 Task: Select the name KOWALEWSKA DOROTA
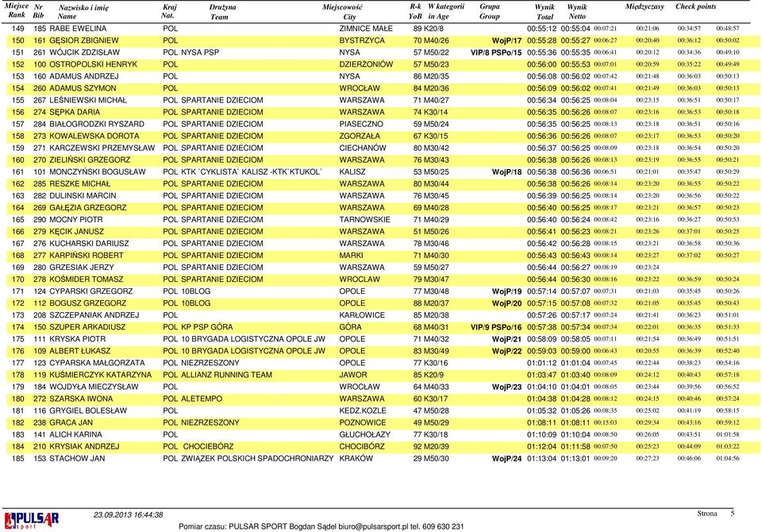tap(94, 136)
